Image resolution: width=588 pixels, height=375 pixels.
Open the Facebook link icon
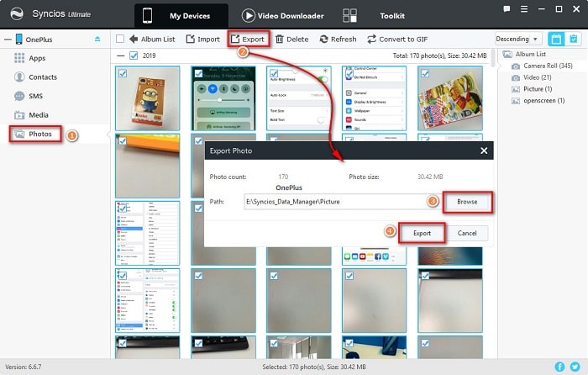pyautogui.click(x=559, y=367)
